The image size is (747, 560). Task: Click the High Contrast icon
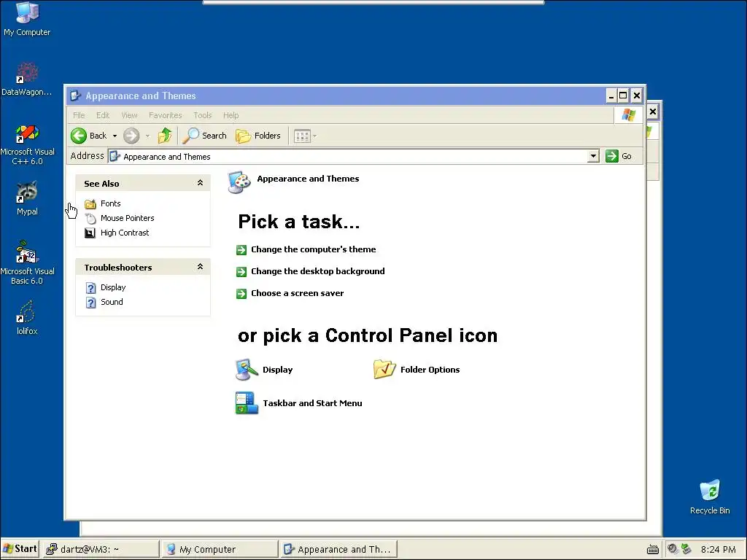[x=90, y=233]
